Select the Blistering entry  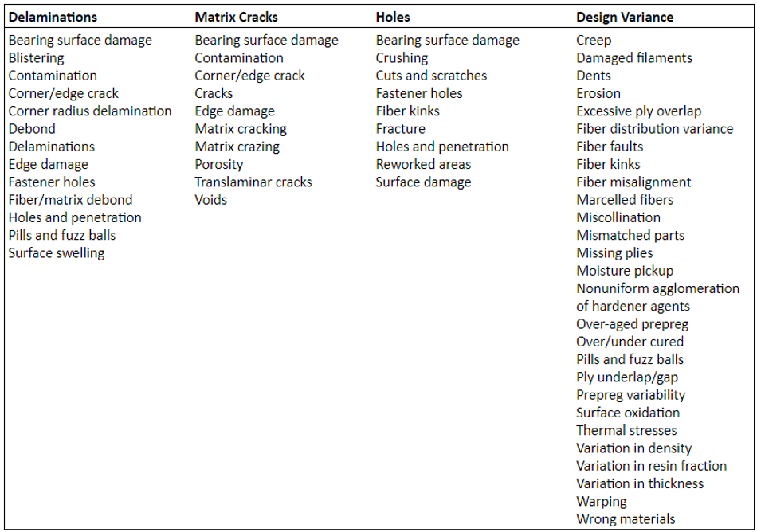tap(37, 58)
